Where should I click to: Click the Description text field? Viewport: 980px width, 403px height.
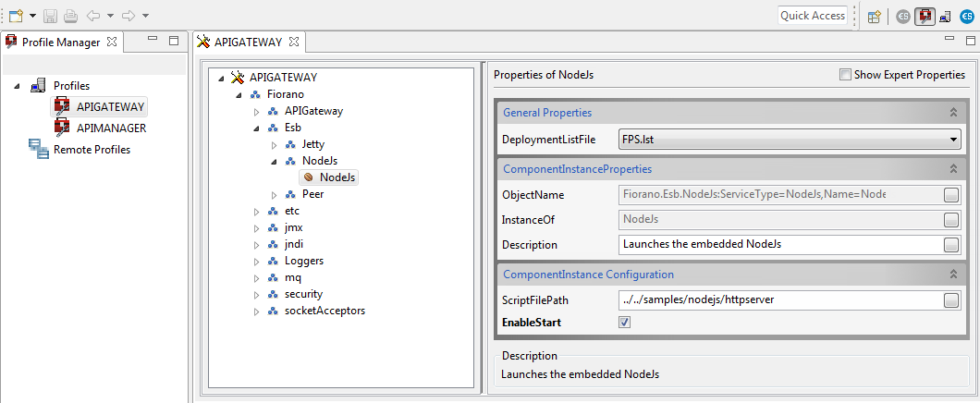778,245
